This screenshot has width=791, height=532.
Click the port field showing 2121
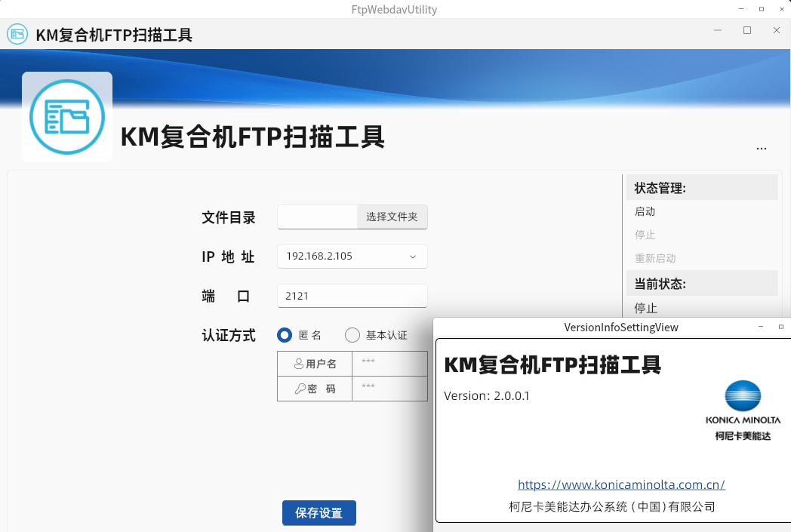tap(352, 296)
